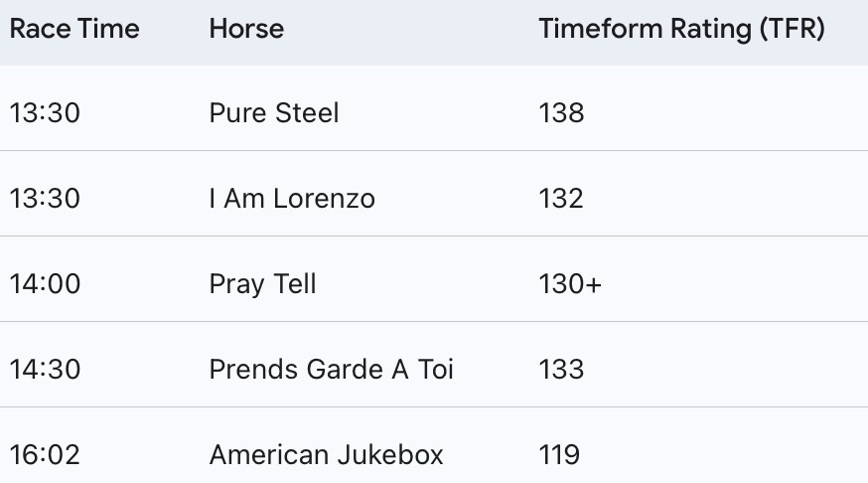Screen dimensions: 868x483
Task: Select the Pure Steel horse name
Action: click(x=274, y=113)
